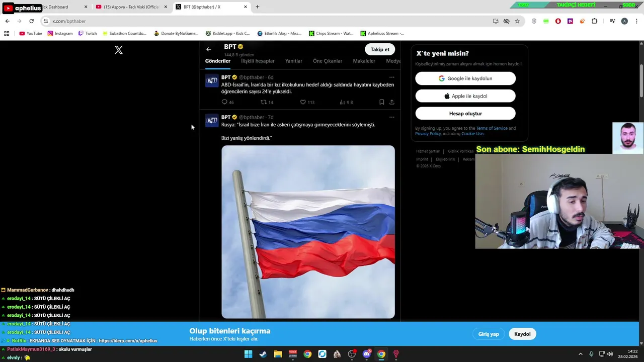
Task: Go back using the arrow beside BPT header
Action: (209, 49)
